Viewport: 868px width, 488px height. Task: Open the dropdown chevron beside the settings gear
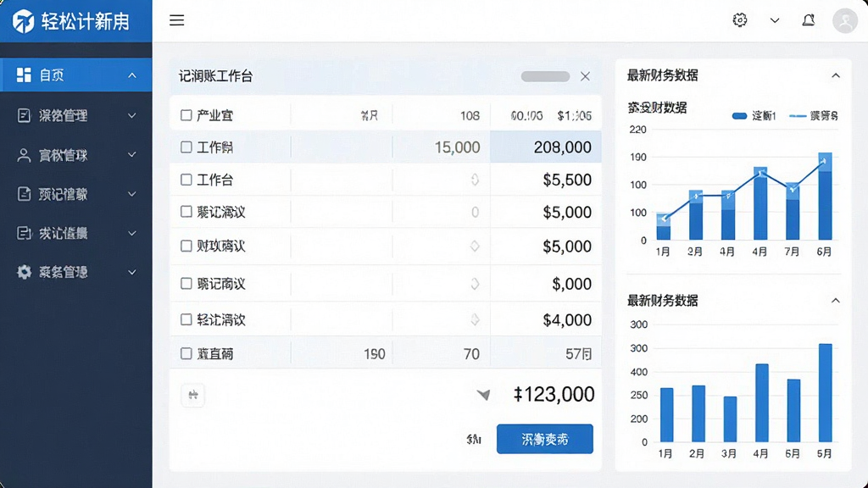pyautogui.click(x=775, y=20)
